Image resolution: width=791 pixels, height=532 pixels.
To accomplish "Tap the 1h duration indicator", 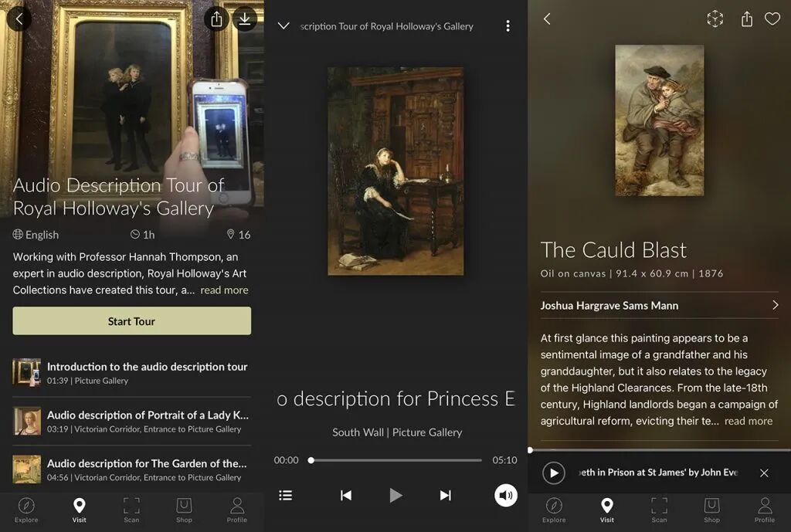I will pos(143,235).
